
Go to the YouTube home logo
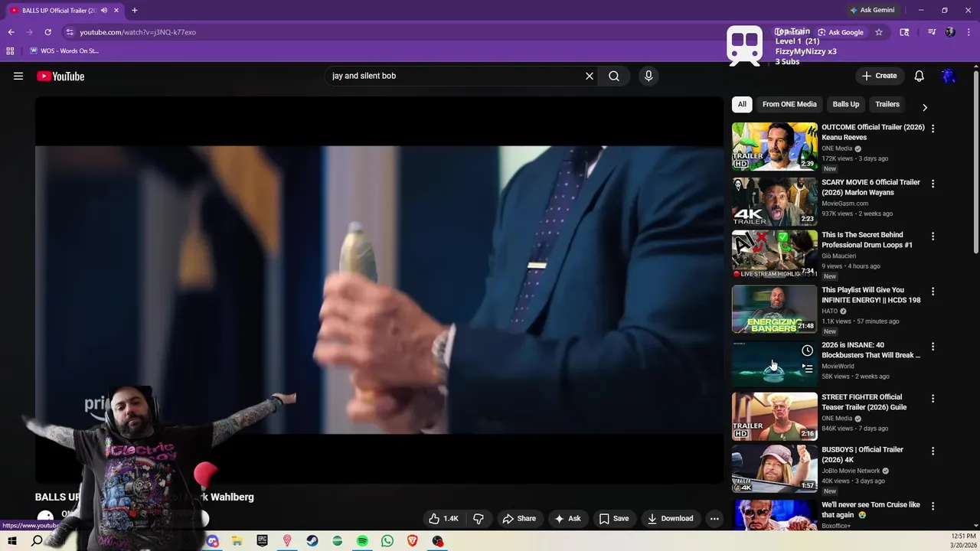tap(60, 76)
